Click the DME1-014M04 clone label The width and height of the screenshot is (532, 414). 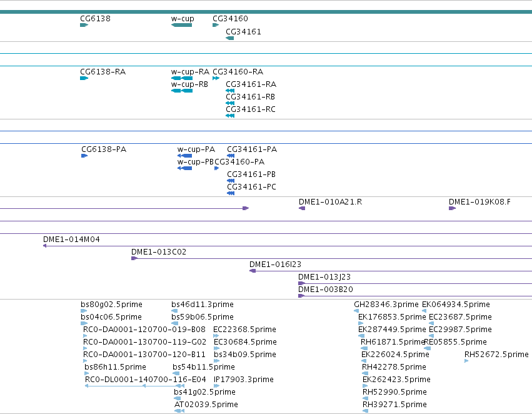click(72, 240)
